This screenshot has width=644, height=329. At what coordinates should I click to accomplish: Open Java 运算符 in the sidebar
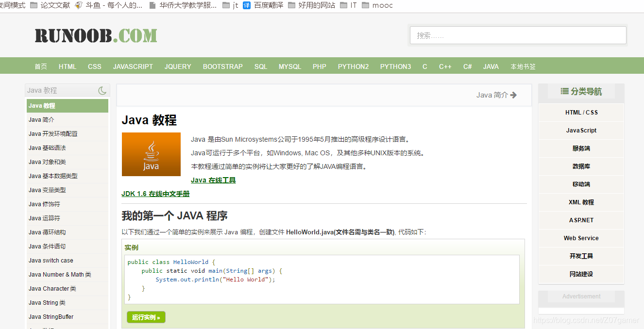click(68, 218)
